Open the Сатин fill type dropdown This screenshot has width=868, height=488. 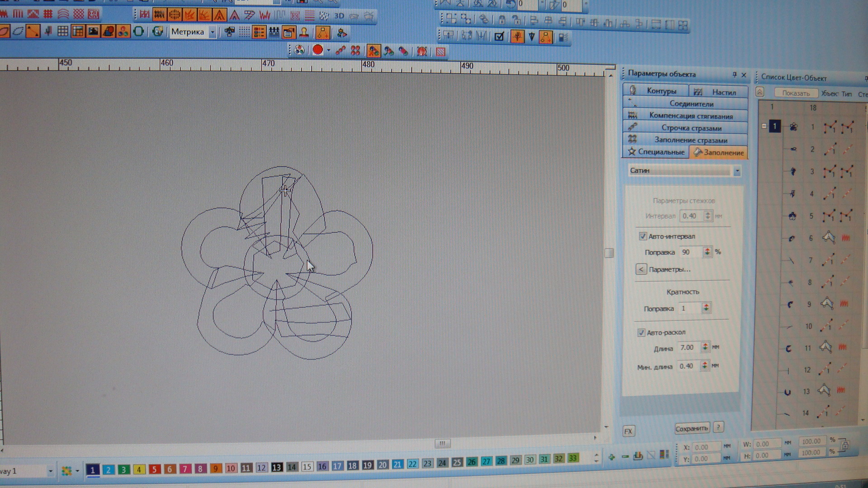737,171
